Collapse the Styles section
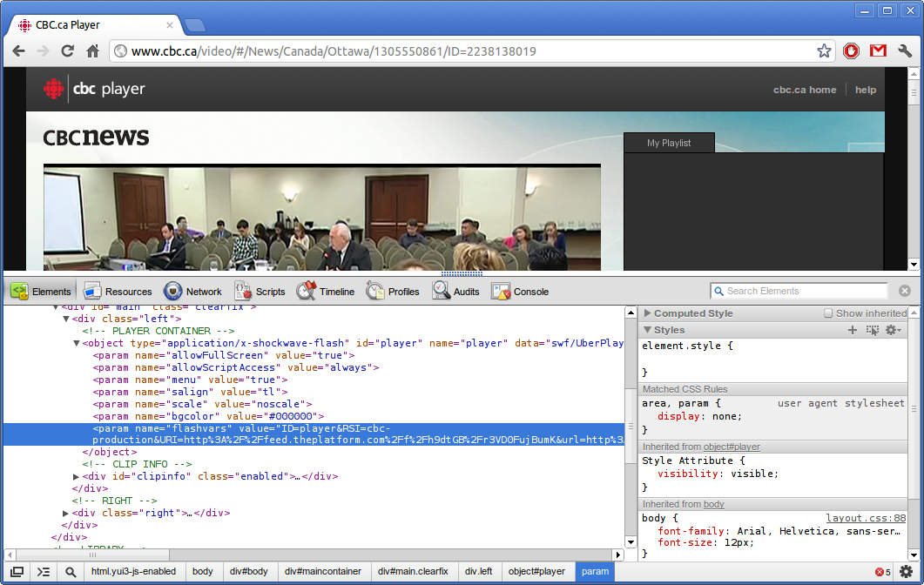 point(648,330)
